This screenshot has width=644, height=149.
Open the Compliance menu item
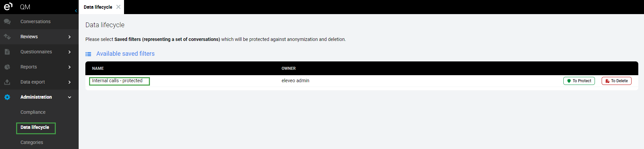[x=33, y=112]
